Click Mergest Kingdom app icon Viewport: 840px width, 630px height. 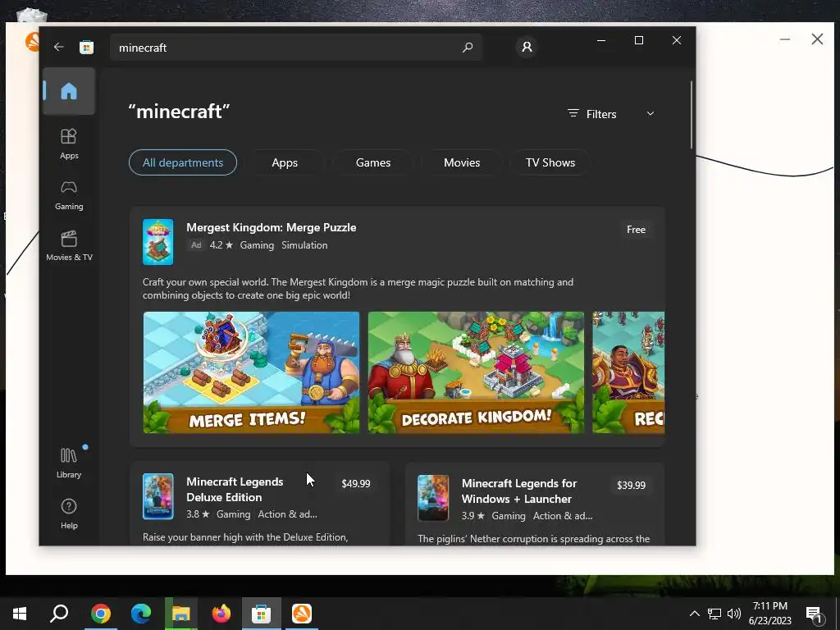pos(158,242)
